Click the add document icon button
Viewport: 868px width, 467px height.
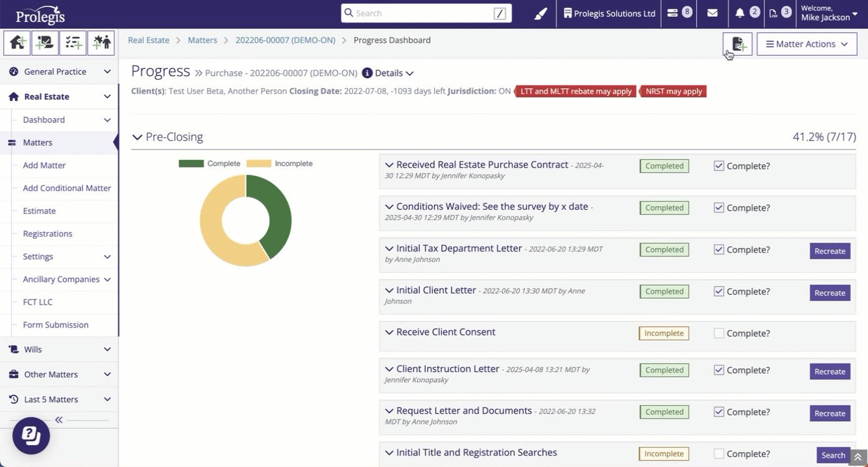737,44
